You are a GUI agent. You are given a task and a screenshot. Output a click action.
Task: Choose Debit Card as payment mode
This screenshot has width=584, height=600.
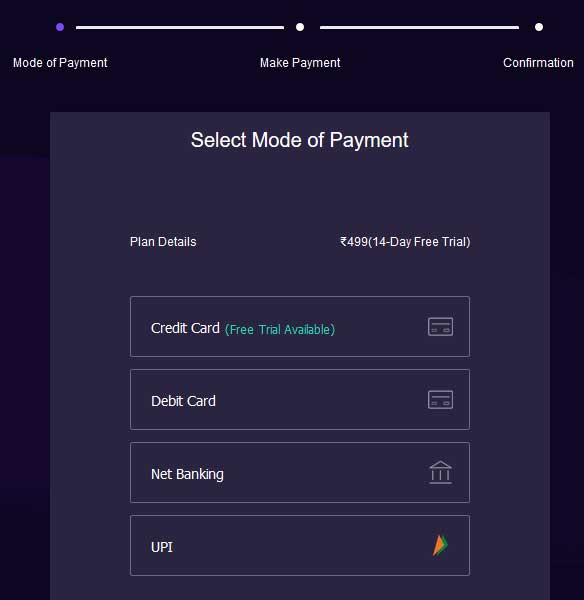pos(300,399)
